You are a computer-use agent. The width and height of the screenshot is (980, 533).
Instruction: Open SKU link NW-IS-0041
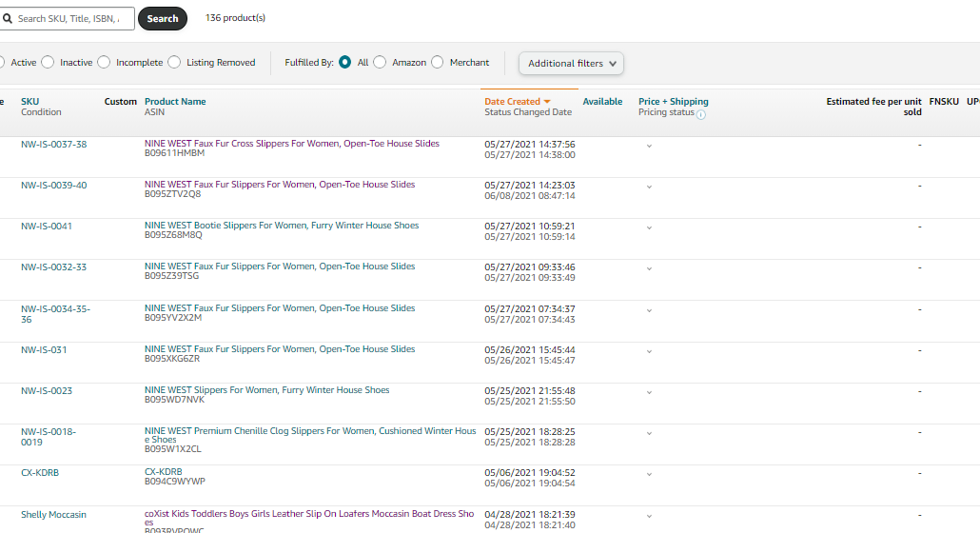pyautogui.click(x=47, y=227)
